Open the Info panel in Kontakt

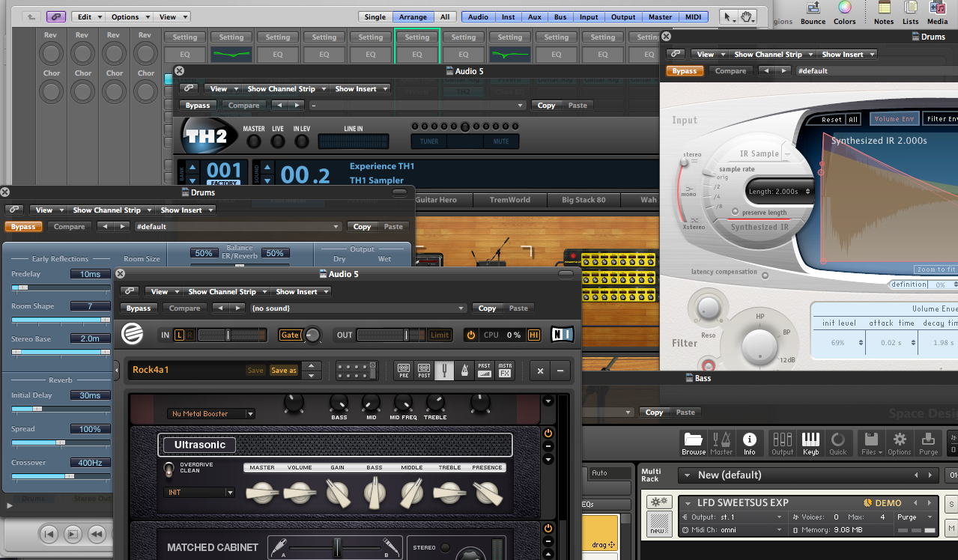tap(749, 442)
